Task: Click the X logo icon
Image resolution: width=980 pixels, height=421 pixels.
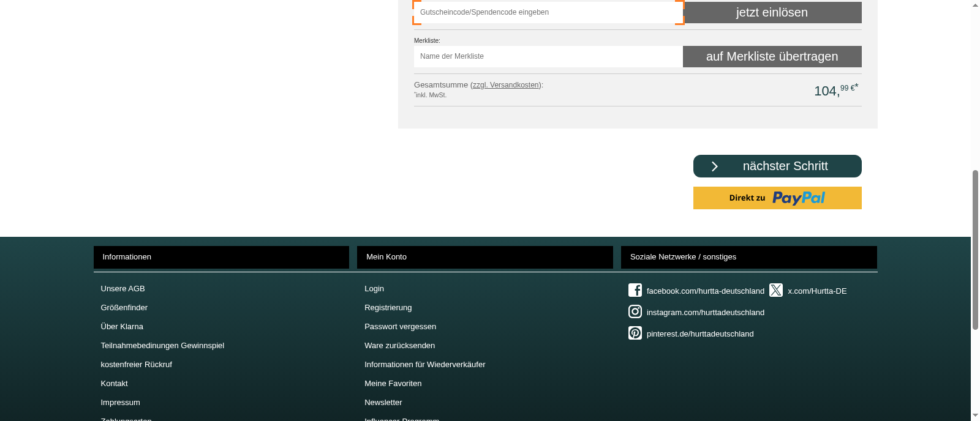Action: pos(776,290)
